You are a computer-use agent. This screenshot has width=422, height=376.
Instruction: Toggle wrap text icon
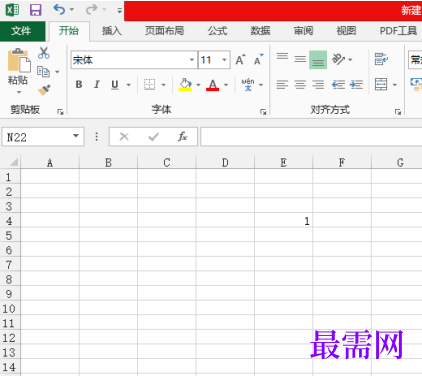381,59
